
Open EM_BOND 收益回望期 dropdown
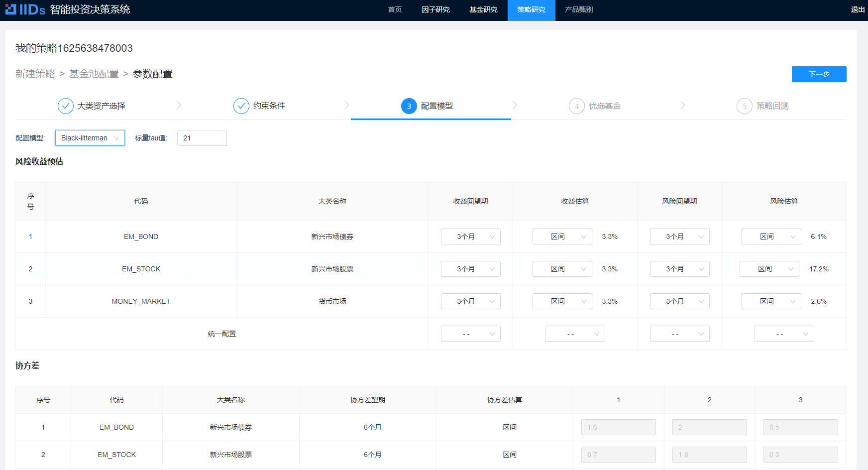(471, 236)
